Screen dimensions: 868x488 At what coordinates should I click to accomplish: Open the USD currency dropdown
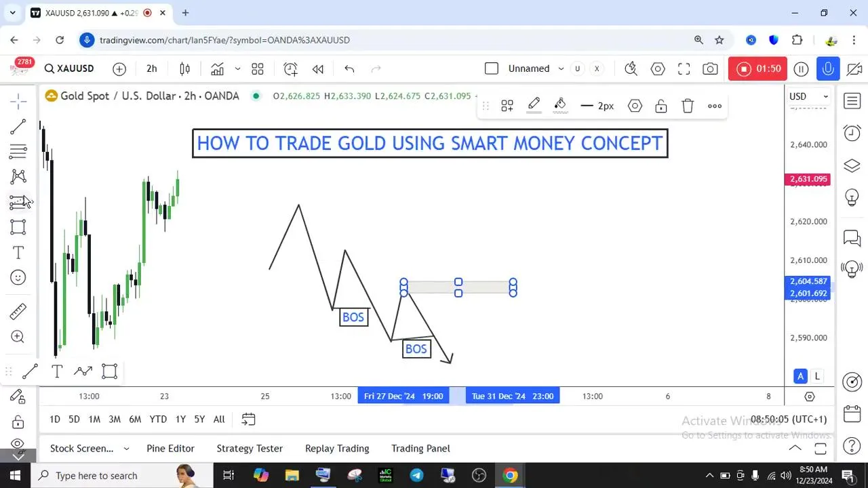coord(809,96)
